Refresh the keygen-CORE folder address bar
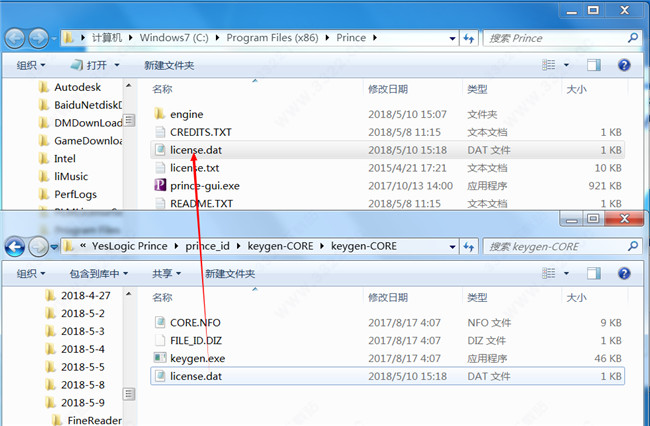The width and height of the screenshot is (650, 426). click(x=469, y=247)
